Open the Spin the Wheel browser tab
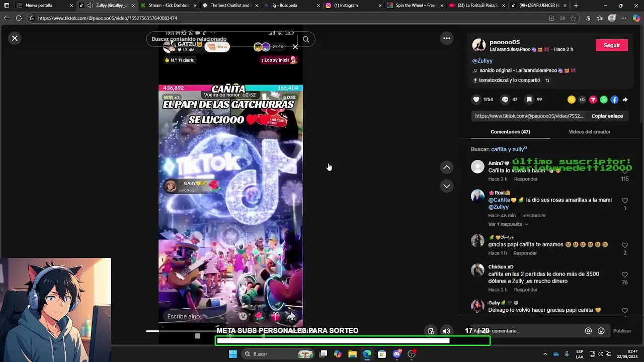The width and height of the screenshot is (644, 362). 415,6
